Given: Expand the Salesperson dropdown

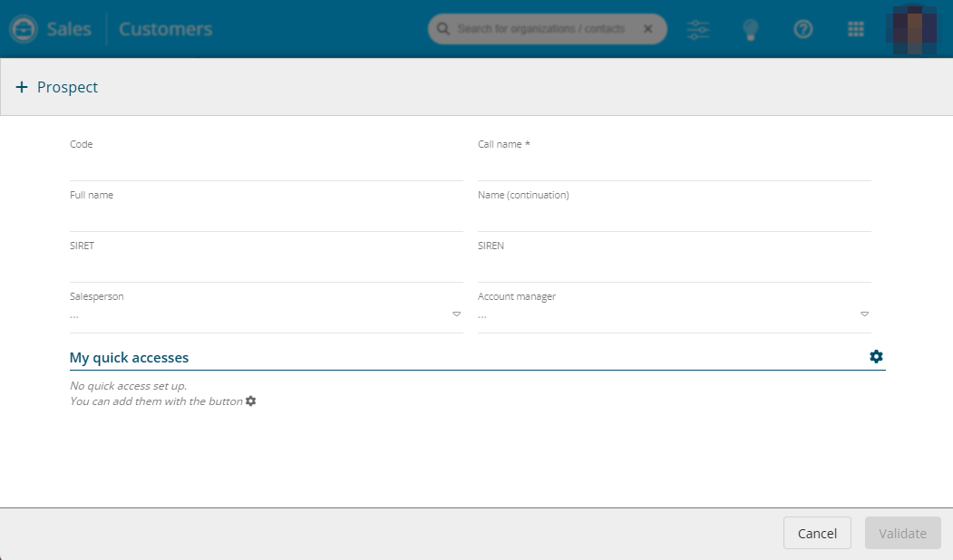Looking at the screenshot, I should point(456,314).
